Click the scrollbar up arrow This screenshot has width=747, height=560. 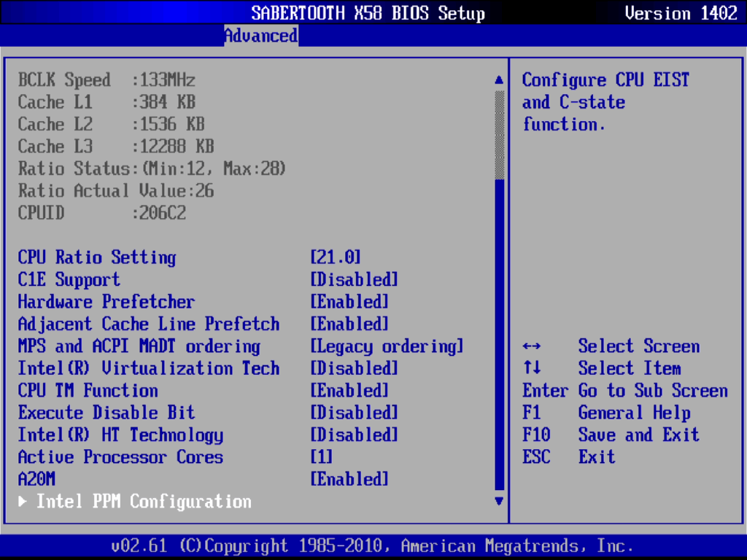tap(499, 79)
